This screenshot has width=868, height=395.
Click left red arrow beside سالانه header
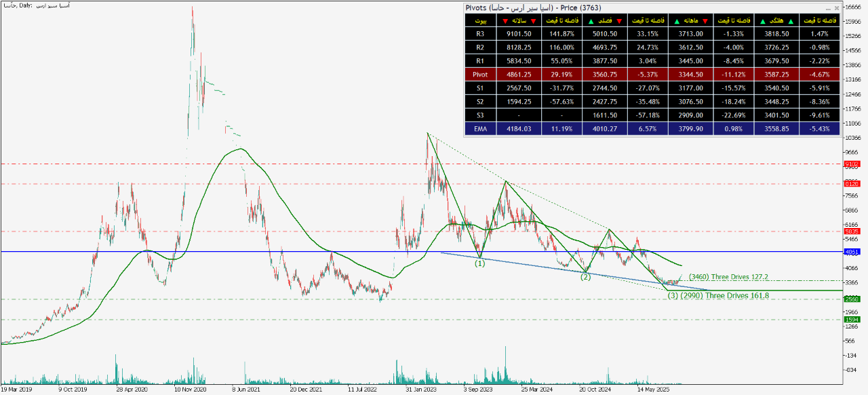pos(505,22)
